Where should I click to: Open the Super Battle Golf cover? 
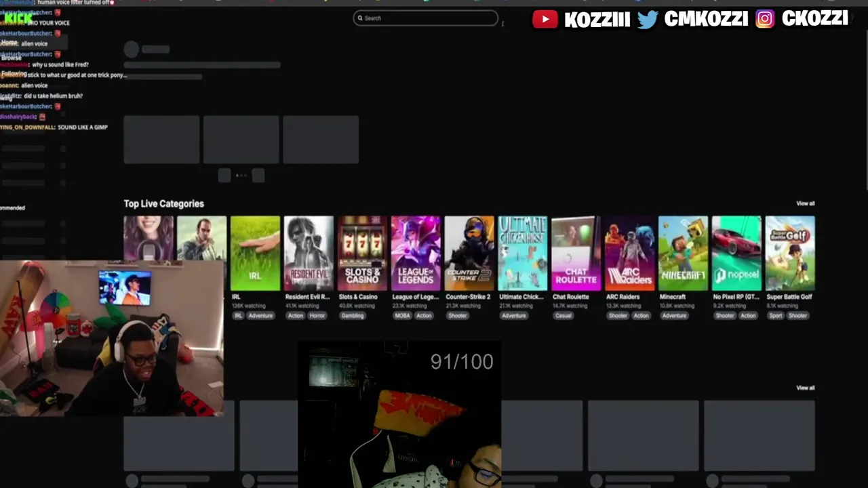click(x=791, y=253)
